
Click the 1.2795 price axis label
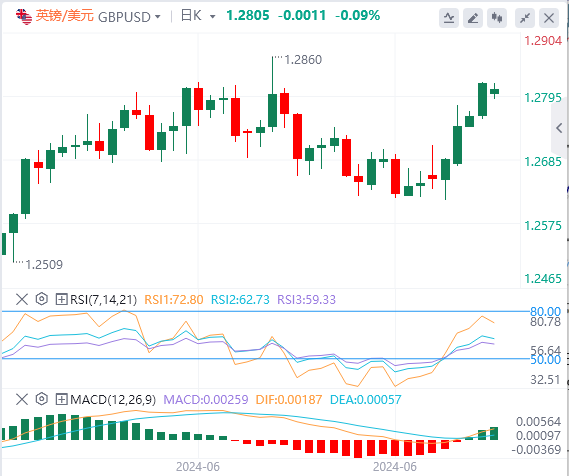coord(543,98)
